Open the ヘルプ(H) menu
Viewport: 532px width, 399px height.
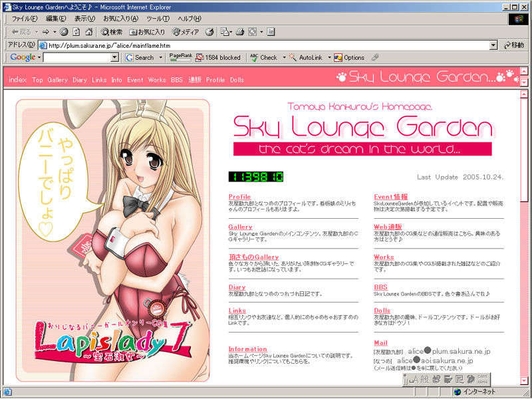coord(190,19)
